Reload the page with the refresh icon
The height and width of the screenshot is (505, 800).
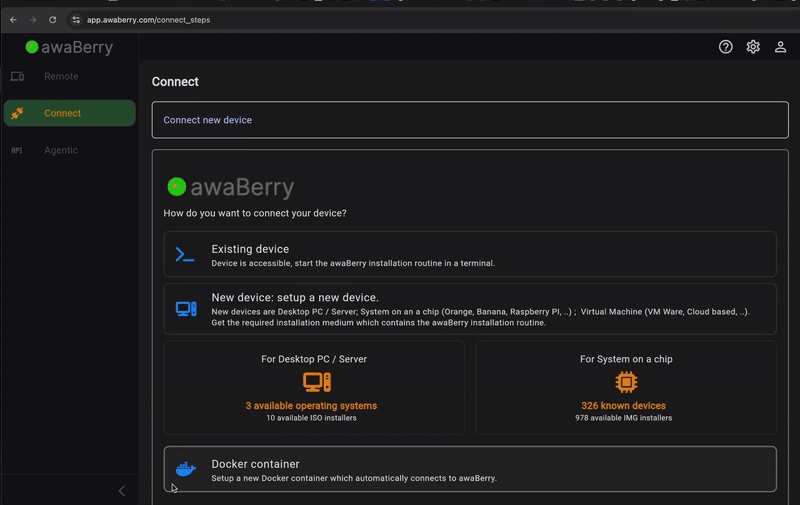click(x=53, y=20)
